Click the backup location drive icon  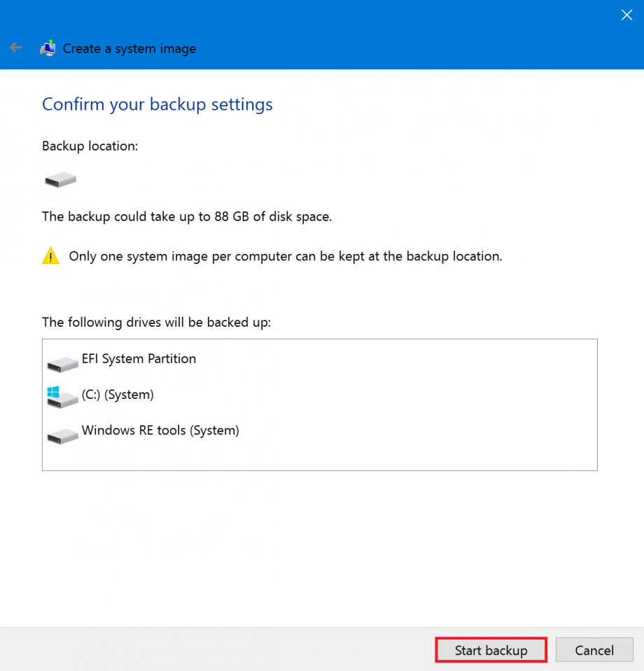click(x=60, y=181)
